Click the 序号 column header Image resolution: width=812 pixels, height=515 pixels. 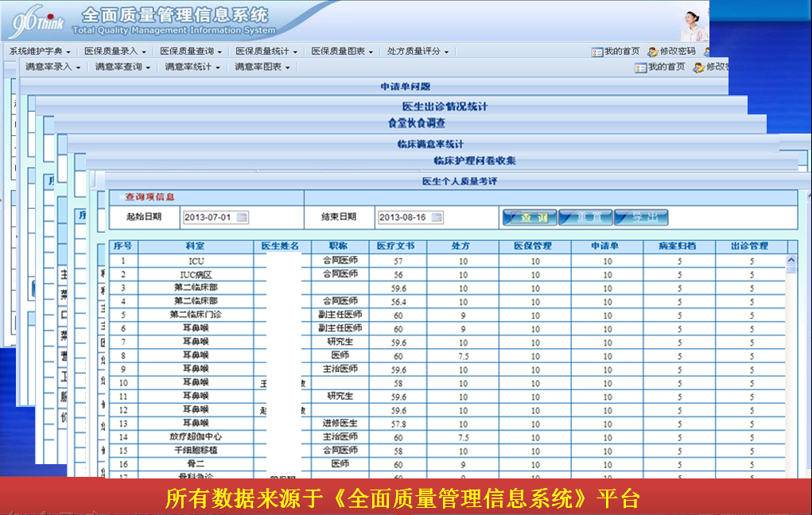[x=123, y=246]
